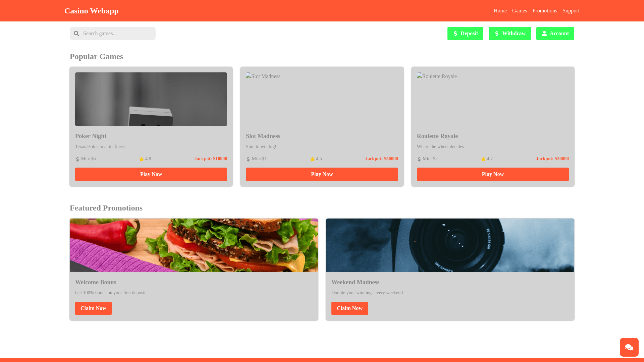
Task: Click the star rating icon for Poker Night
Action: tap(142, 159)
